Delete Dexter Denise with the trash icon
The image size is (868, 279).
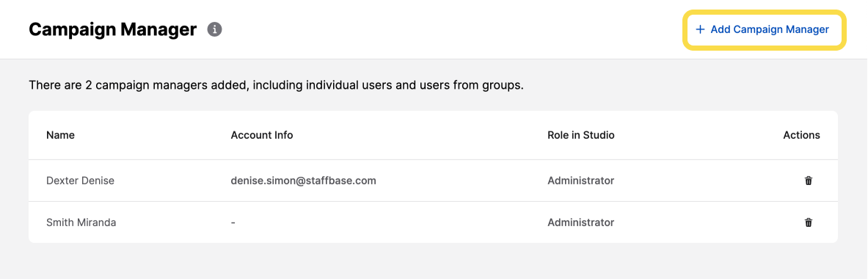click(x=809, y=181)
